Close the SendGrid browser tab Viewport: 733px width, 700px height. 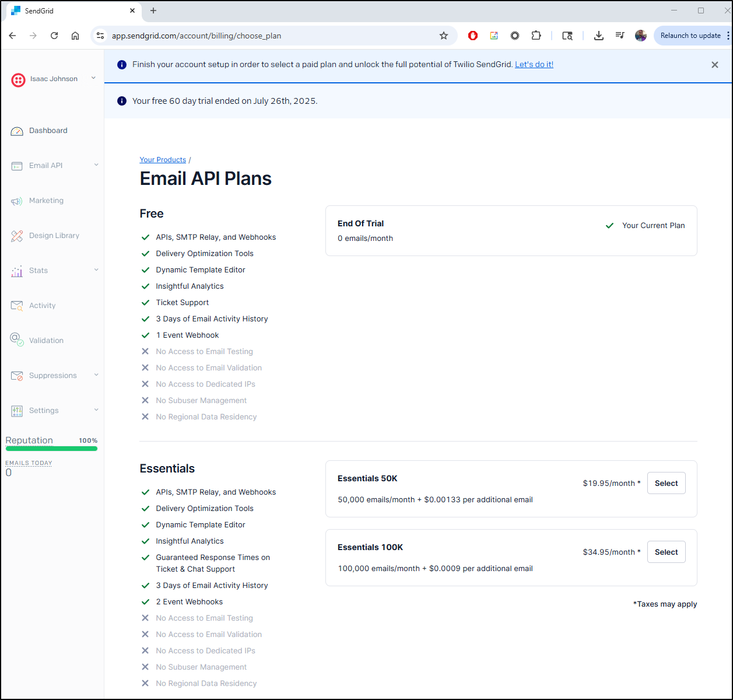click(132, 10)
